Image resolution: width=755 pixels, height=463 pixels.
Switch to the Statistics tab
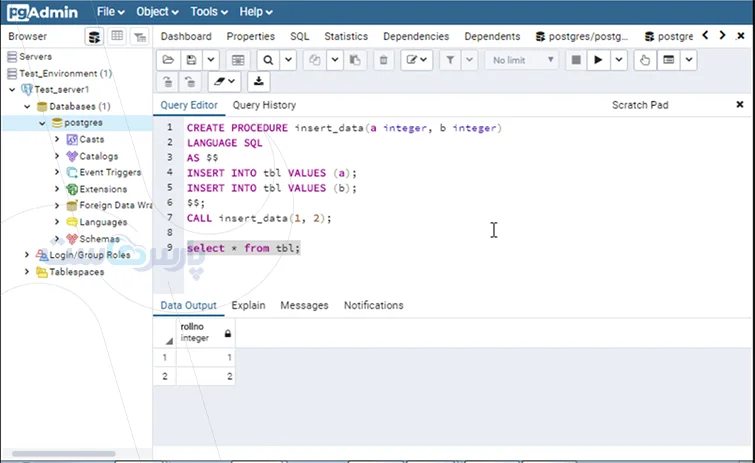pyautogui.click(x=346, y=37)
